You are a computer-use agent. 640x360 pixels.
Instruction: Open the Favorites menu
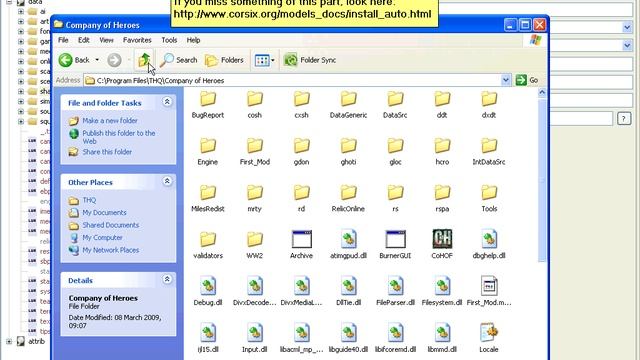pos(137,40)
